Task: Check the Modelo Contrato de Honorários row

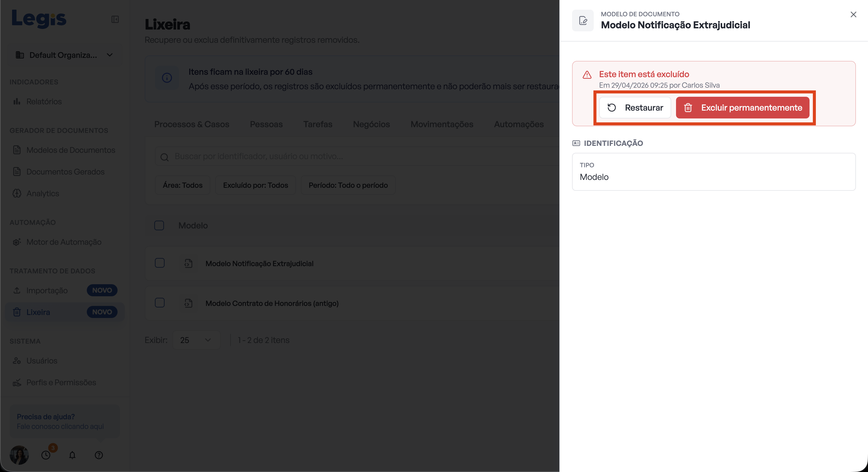Action: (x=160, y=303)
